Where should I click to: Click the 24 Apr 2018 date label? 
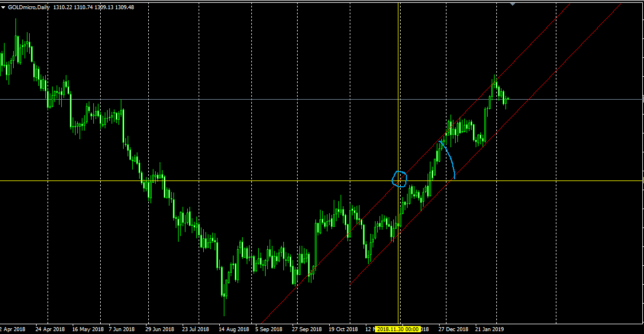[x=50, y=329]
